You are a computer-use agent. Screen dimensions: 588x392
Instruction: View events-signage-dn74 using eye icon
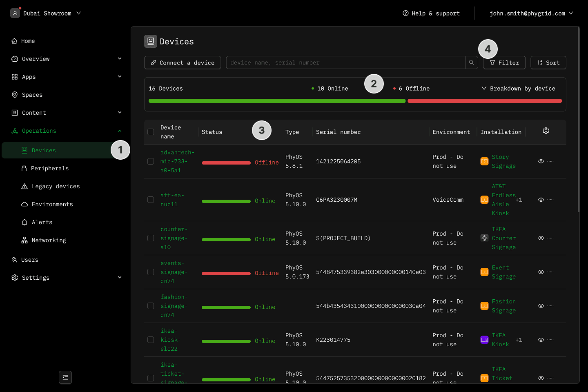[541, 272]
